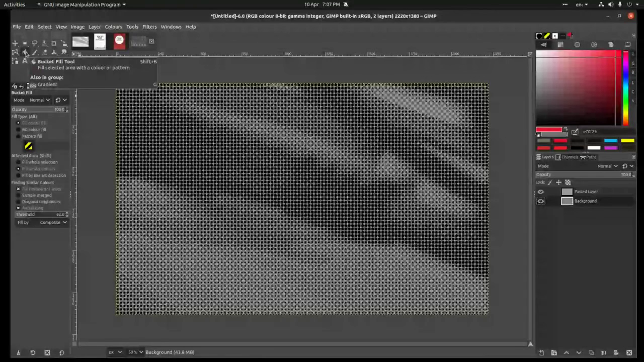Image resolution: width=644 pixels, height=362 pixels.
Task: Select the Crop tool
Action: (54, 44)
